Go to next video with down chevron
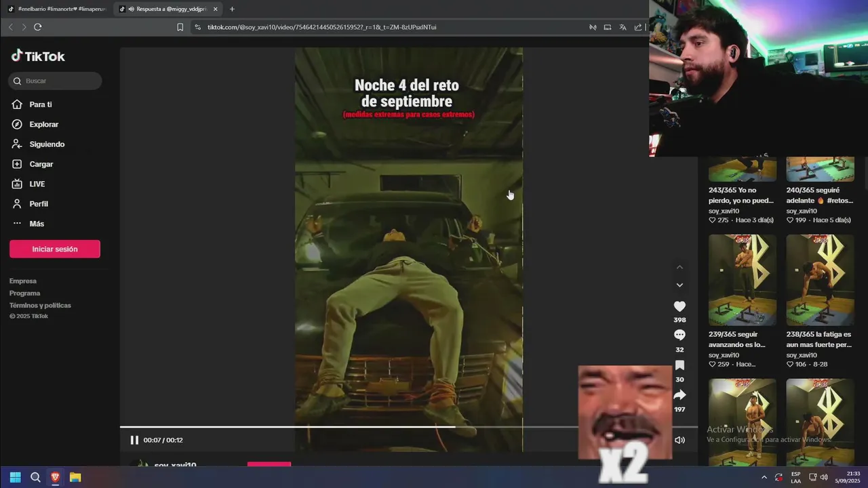868x488 pixels. pos(679,285)
